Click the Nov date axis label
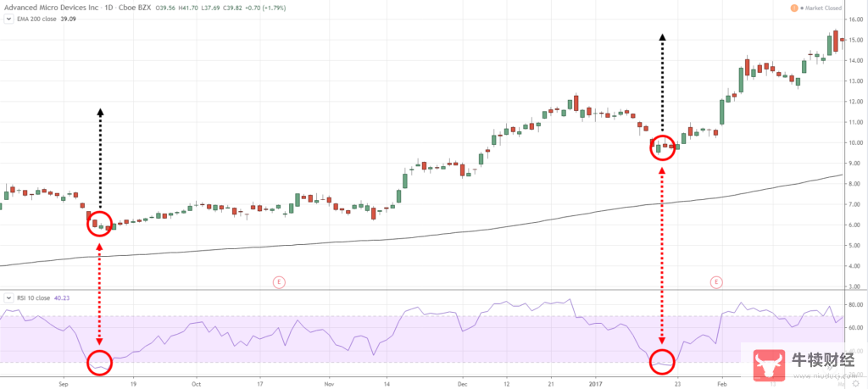Image resolution: width=868 pixels, height=389 pixels. [x=329, y=383]
